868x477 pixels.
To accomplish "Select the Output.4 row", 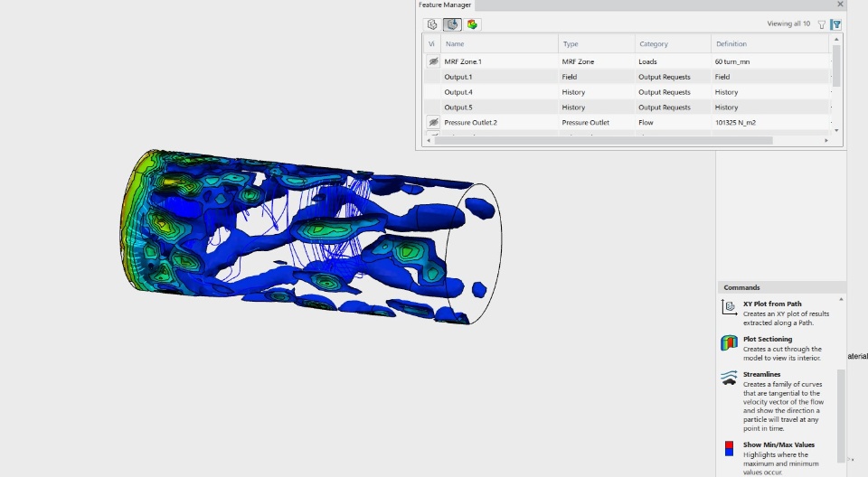I will click(x=627, y=92).
